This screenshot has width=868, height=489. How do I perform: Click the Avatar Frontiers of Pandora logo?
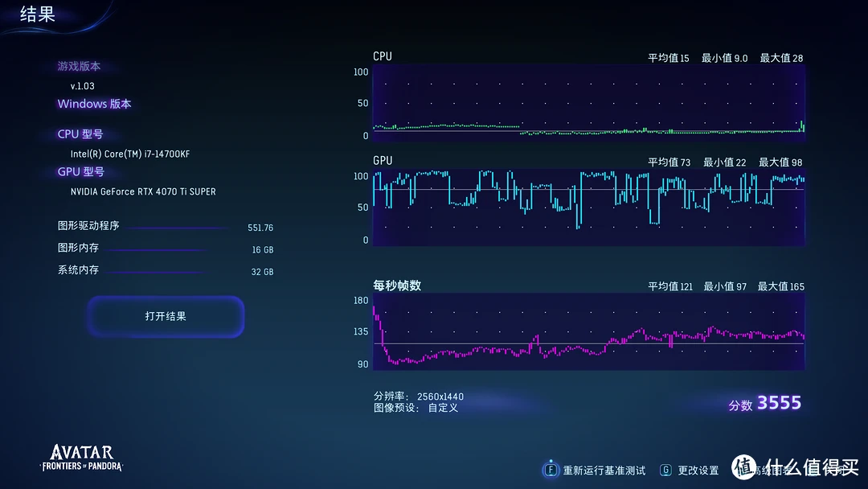[x=82, y=458]
